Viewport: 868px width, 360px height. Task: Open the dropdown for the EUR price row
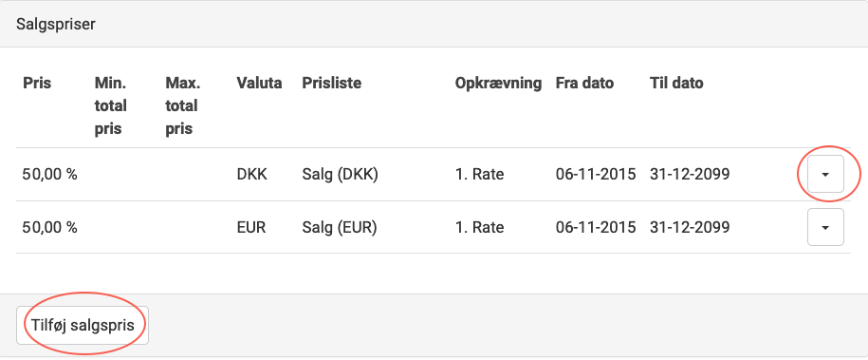[x=825, y=227]
